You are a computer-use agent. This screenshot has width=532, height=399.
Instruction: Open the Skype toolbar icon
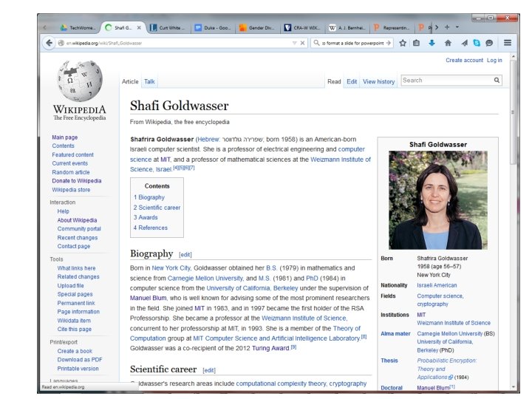[477, 43]
